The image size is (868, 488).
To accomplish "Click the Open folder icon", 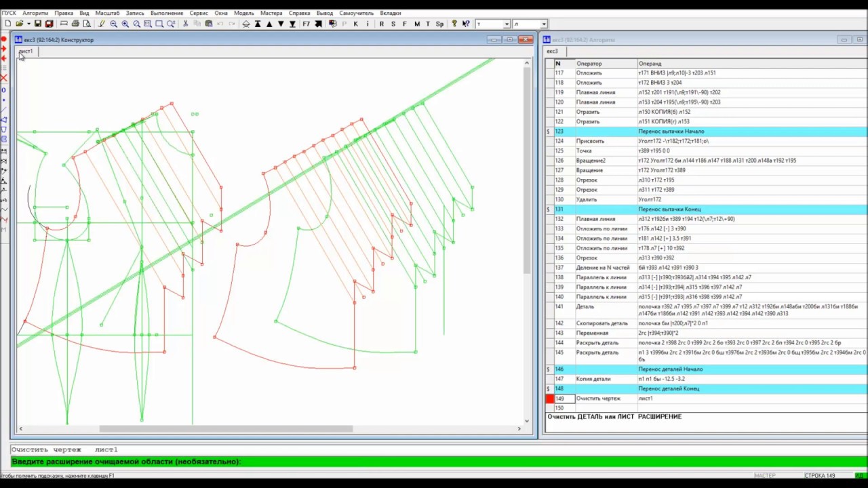I will (x=19, y=24).
